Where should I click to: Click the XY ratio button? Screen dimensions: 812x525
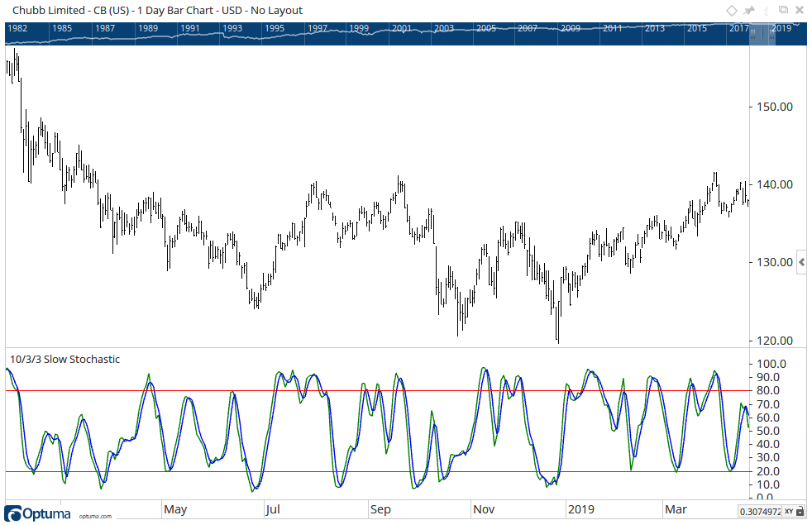coord(789,512)
